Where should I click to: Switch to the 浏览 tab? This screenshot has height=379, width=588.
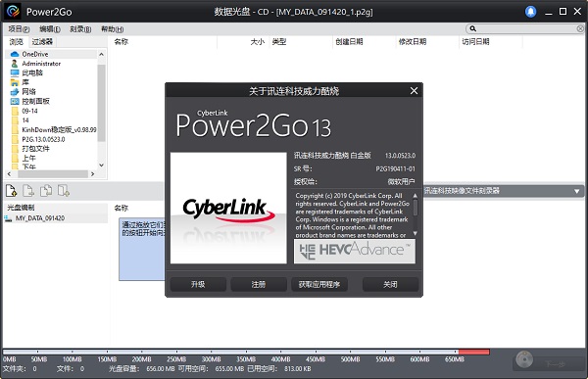pos(16,41)
